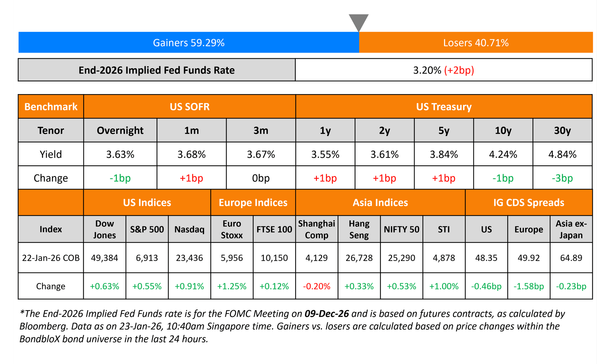Click the Overnight tenor column header
602x364 pixels.
click(x=120, y=130)
